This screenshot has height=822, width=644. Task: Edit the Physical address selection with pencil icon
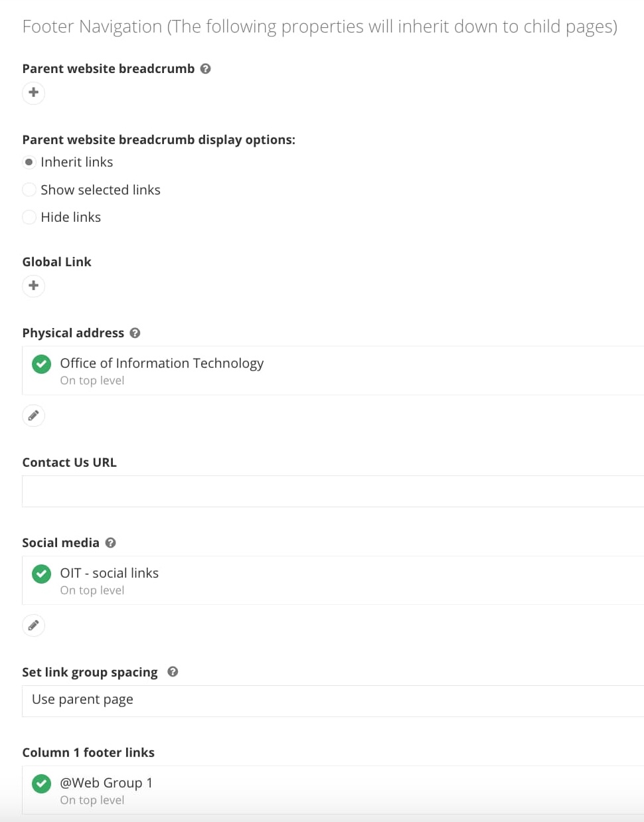[x=33, y=415]
